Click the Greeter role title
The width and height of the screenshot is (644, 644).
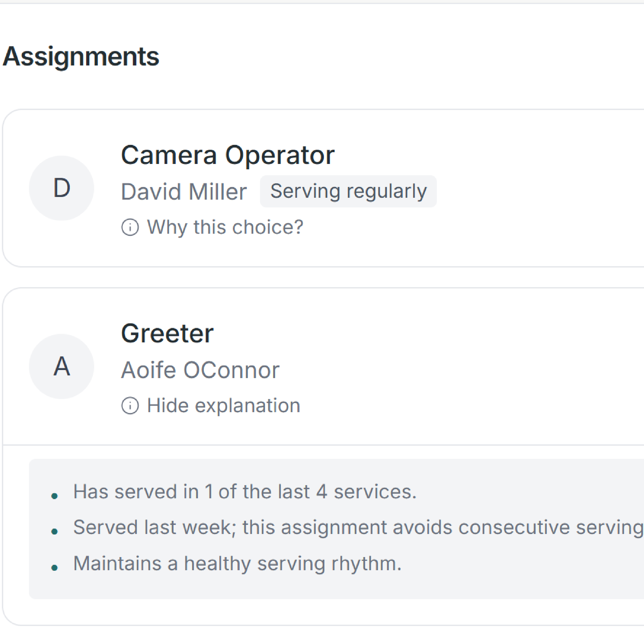tap(167, 334)
